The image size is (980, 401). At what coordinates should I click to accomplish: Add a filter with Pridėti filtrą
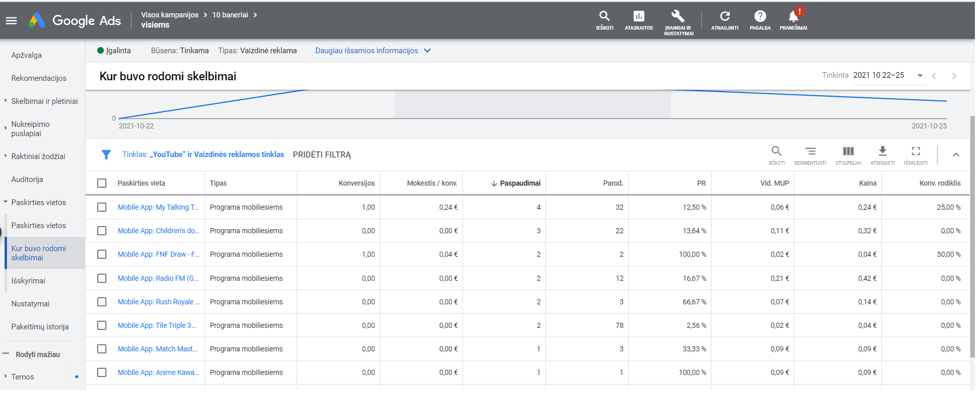[322, 154]
